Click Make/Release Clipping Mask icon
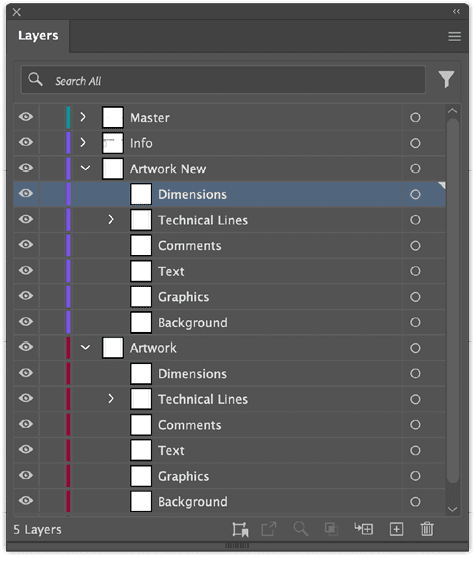The width and height of the screenshot is (475, 561). [331, 529]
